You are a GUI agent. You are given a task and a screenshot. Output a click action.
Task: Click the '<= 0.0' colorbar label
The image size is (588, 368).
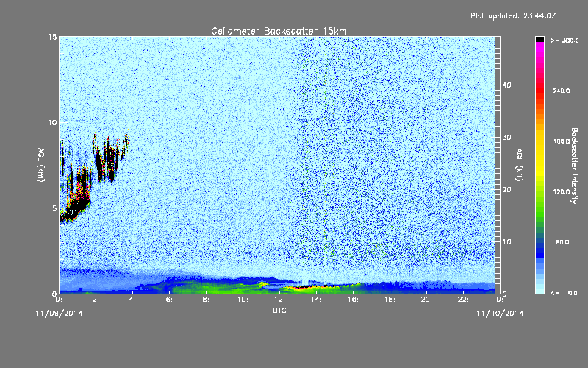(x=564, y=293)
